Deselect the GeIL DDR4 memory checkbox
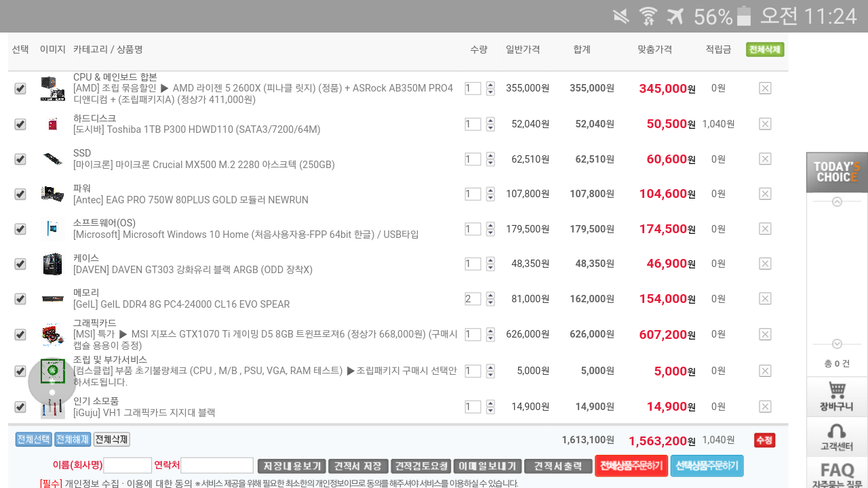The width and height of the screenshot is (868, 488). pos(20,299)
